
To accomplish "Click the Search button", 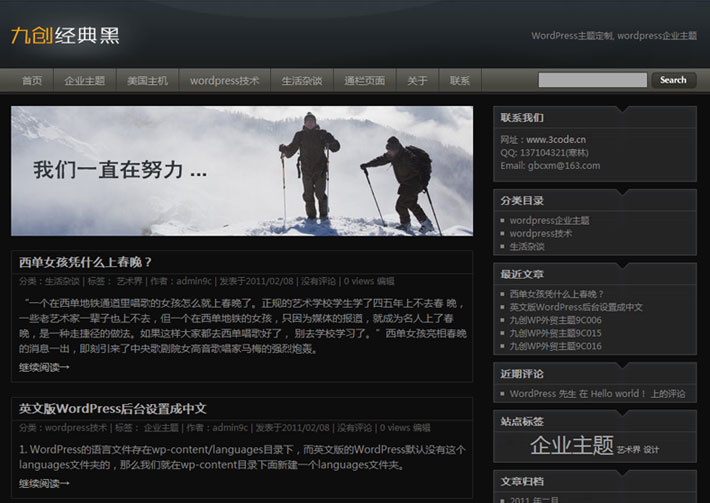I will pos(673,80).
